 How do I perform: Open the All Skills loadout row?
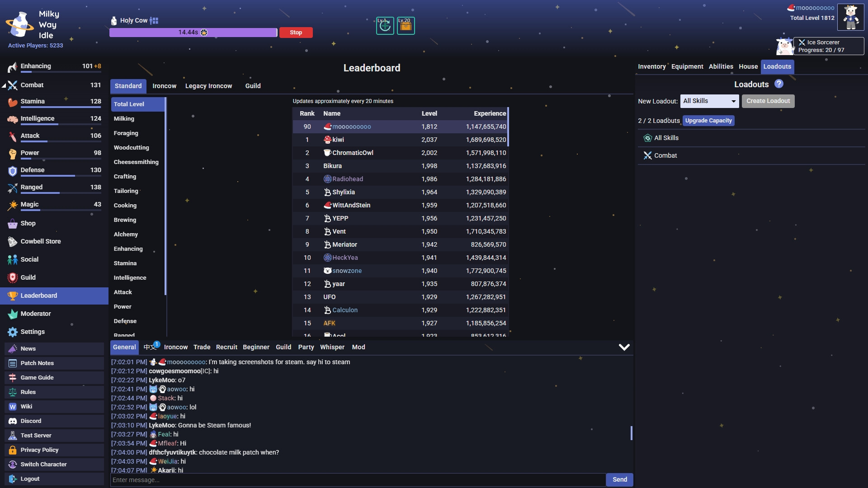(x=751, y=138)
